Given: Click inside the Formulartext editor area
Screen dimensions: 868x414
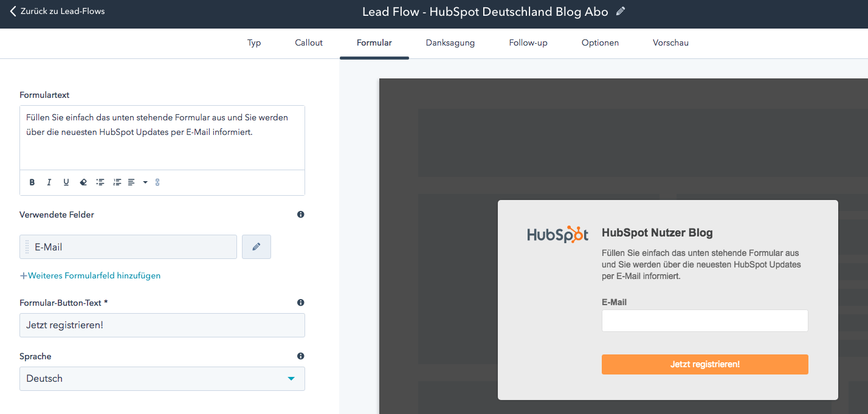Looking at the screenshot, I should [x=162, y=138].
